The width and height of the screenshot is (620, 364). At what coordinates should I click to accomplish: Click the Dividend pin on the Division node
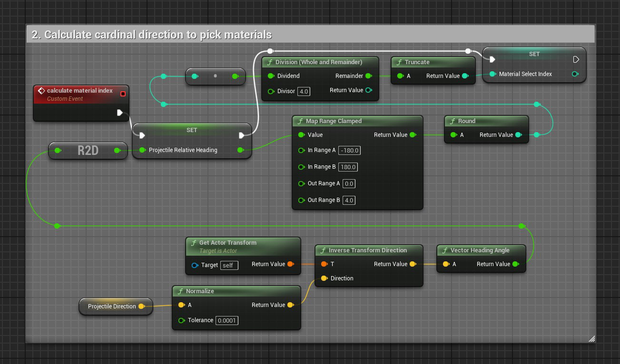click(x=271, y=76)
